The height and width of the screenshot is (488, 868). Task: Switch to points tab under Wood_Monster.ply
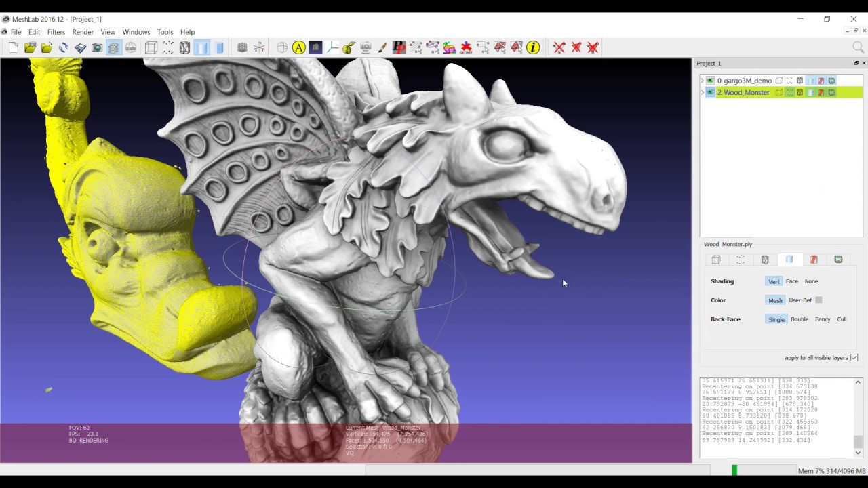coord(741,260)
